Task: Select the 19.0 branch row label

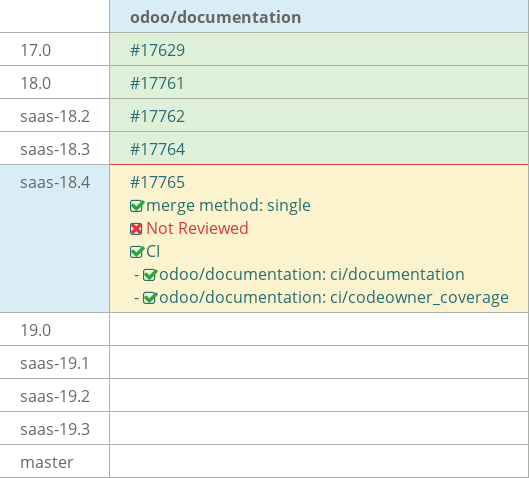Action: pos(35,330)
